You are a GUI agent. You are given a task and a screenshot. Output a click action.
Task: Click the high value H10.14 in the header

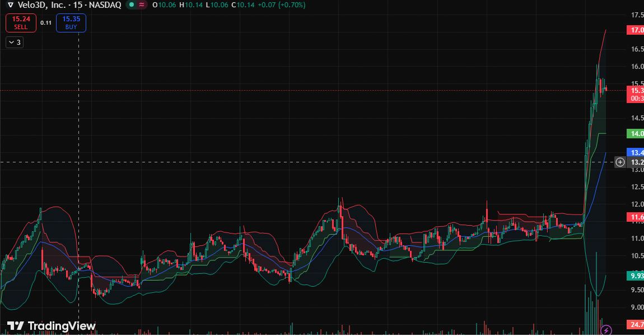click(x=191, y=5)
